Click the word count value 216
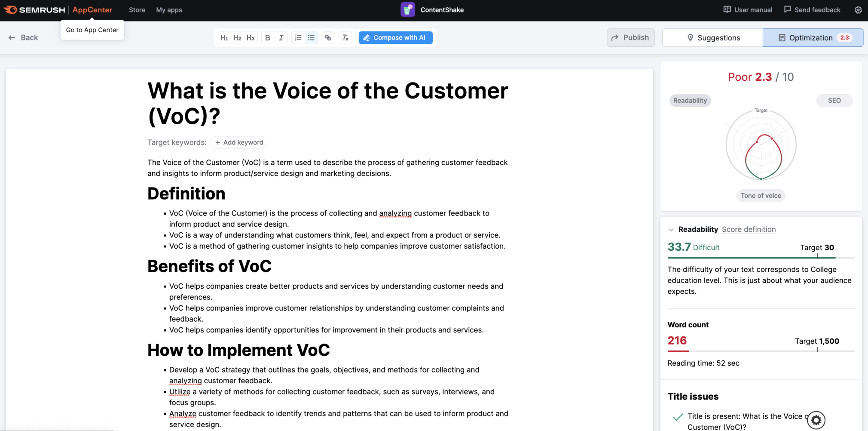Image resolution: width=868 pixels, height=431 pixels. click(677, 341)
